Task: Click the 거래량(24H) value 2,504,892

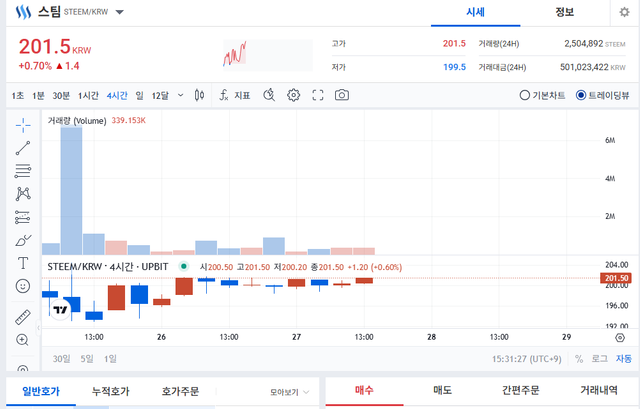Action: click(584, 44)
